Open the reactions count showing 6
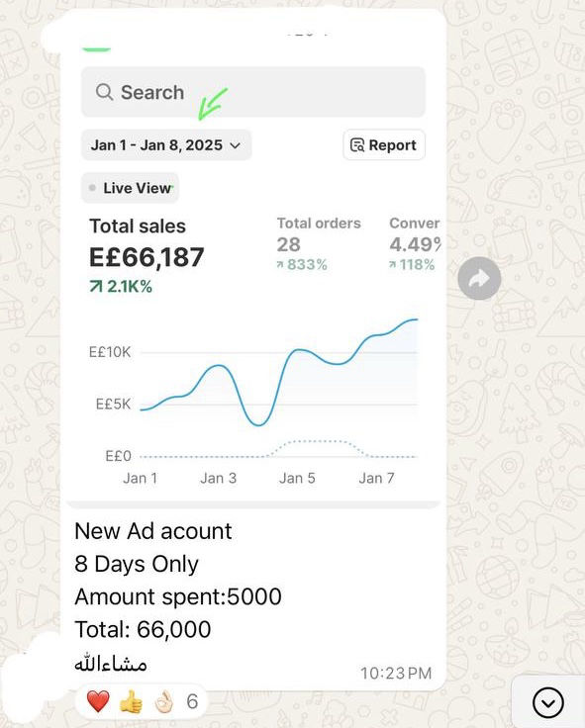Screen dimensions: 585x728 tap(192, 701)
